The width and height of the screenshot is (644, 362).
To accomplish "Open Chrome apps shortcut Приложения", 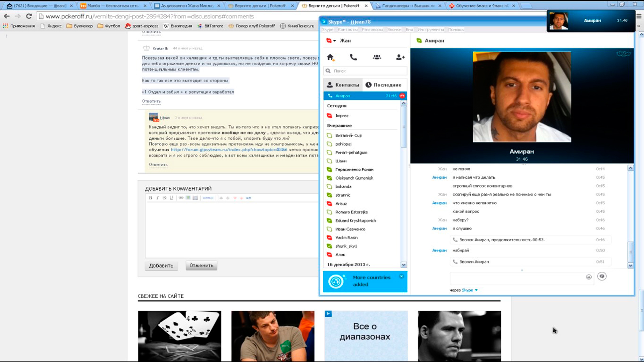I will [x=19, y=26].
